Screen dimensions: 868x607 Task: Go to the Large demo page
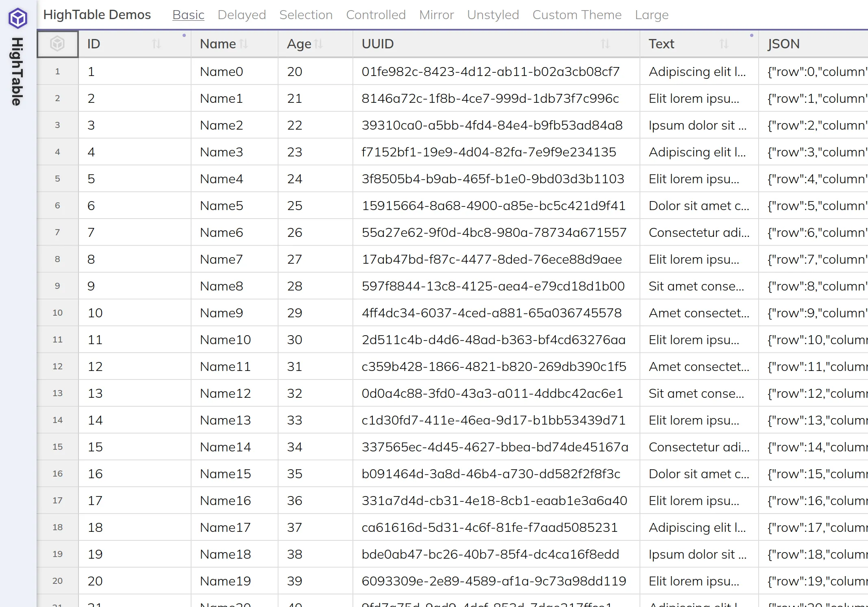651,15
